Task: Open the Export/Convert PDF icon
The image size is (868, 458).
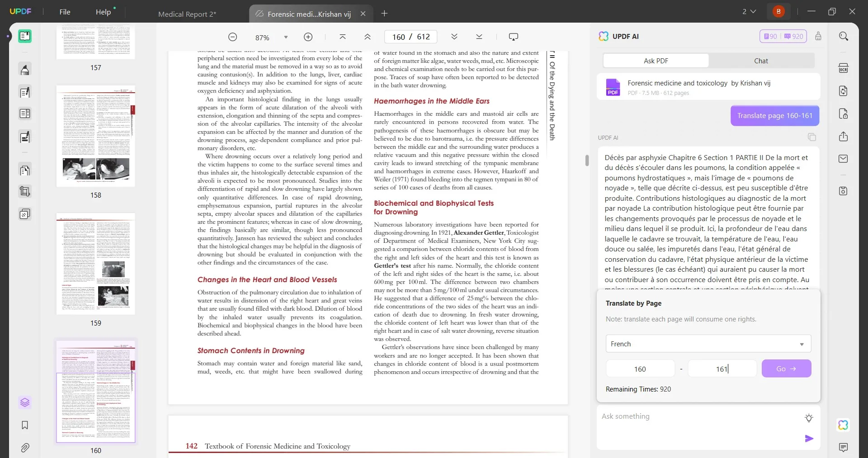Action: (x=844, y=91)
